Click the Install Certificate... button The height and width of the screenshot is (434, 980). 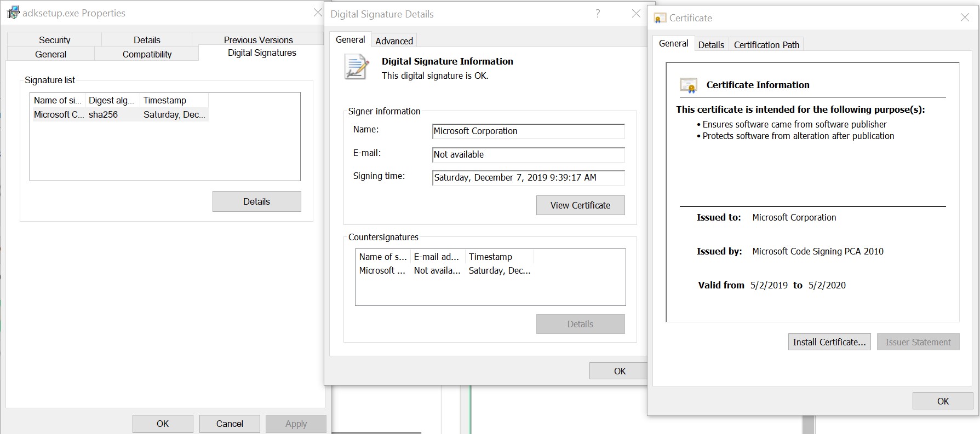pyautogui.click(x=829, y=342)
